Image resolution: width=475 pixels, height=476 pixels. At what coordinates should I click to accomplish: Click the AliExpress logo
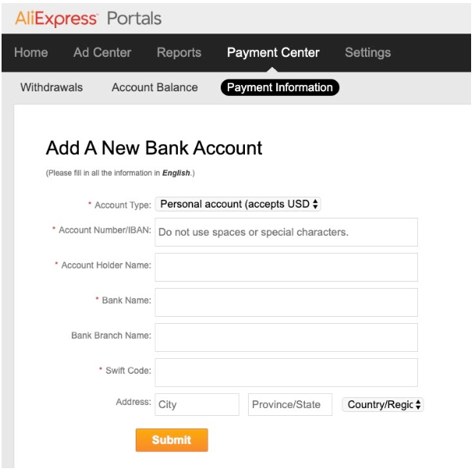pyautogui.click(x=56, y=19)
